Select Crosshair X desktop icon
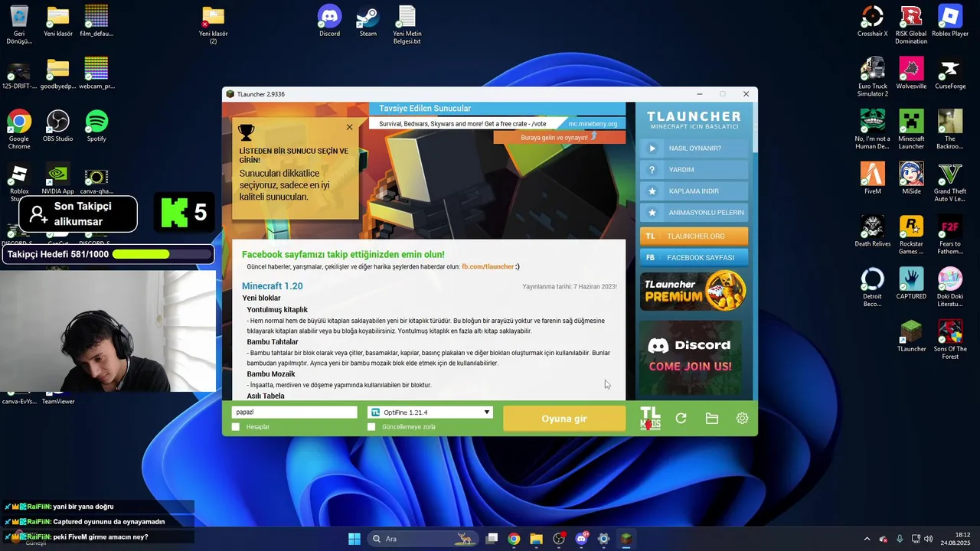The width and height of the screenshot is (980, 551). tap(872, 21)
